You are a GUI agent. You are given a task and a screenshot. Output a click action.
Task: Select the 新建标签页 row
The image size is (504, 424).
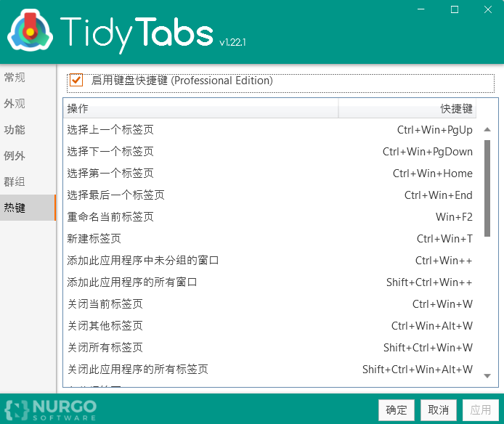(x=269, y=239)
